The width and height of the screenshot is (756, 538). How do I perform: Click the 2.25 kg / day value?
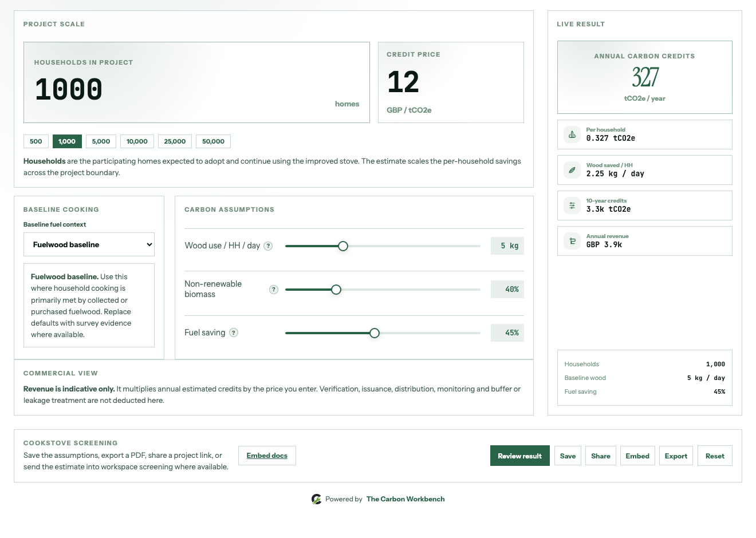pos(615,173)
